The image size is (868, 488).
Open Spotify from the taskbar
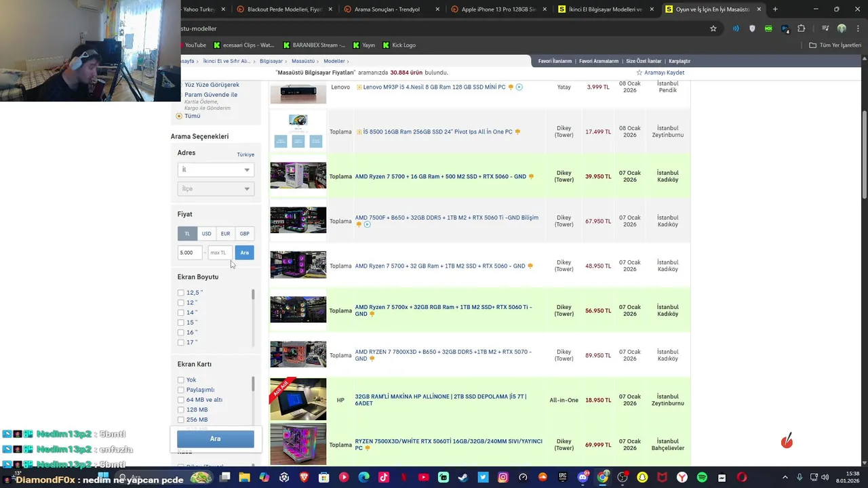click(702, 478)
